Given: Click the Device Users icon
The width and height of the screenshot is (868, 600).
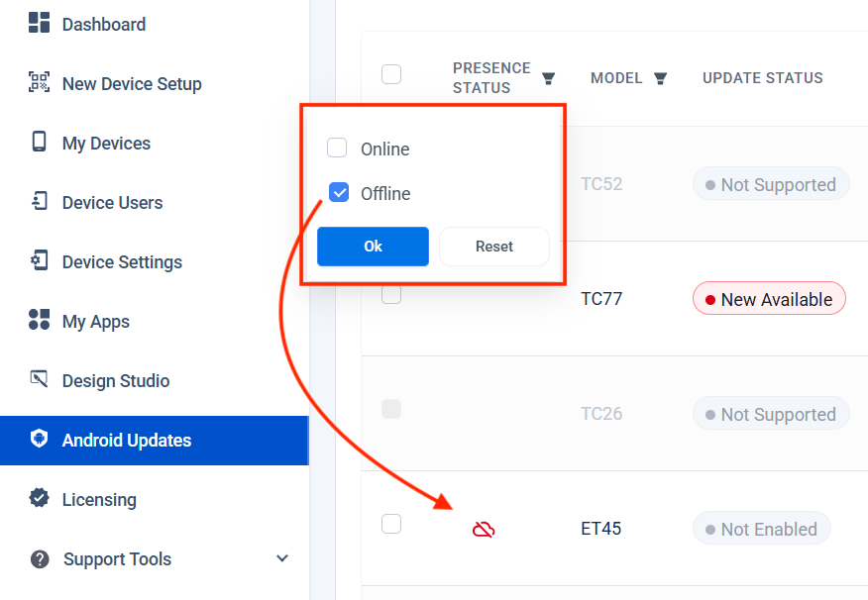Looking at the screenshot, I should point(39,202).
